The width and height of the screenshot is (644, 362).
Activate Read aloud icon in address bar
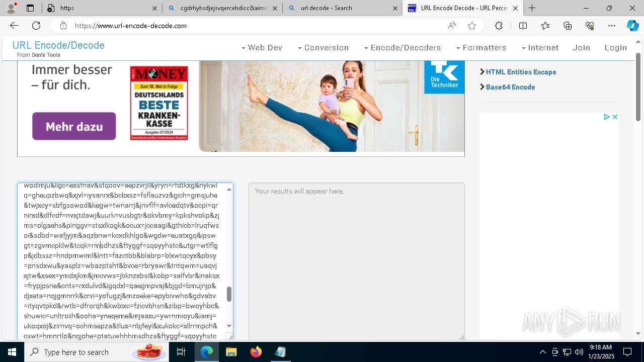(452, 26)
